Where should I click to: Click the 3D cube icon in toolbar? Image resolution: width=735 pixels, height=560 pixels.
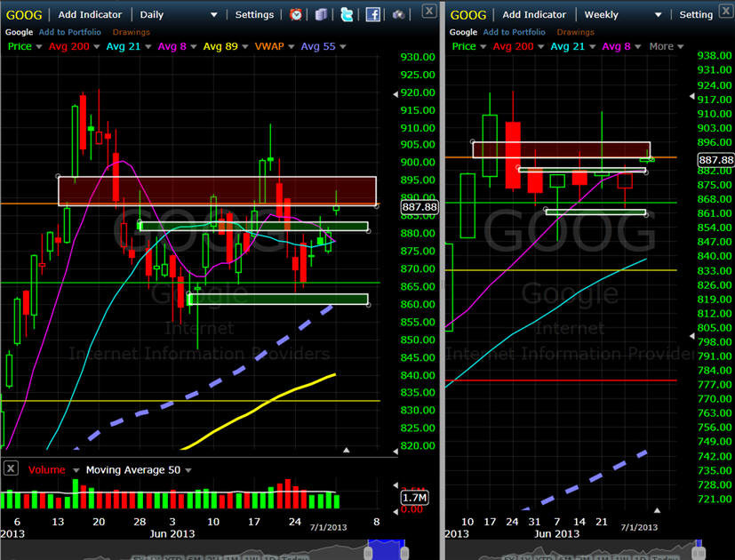321,14
